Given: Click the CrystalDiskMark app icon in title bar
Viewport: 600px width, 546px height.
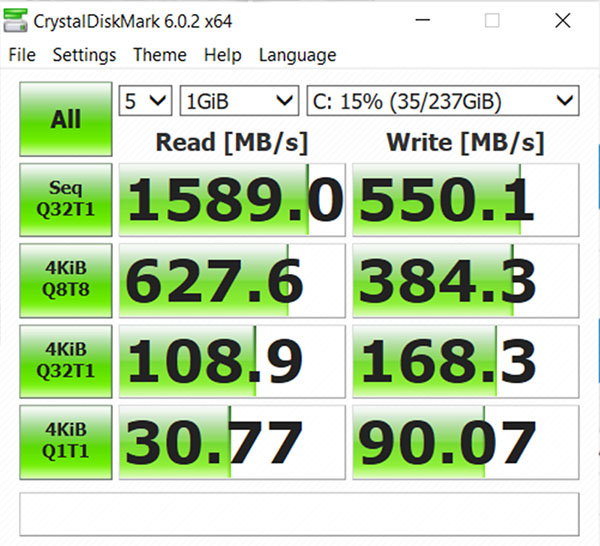Looking at the screenshot, I should [x=15, y=21].
